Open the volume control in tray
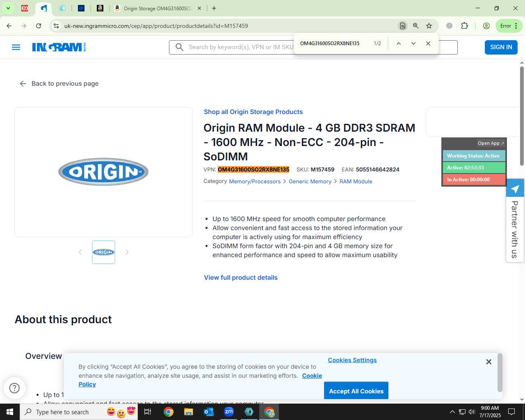The image size is (525, 420). [x=472, y=412]
